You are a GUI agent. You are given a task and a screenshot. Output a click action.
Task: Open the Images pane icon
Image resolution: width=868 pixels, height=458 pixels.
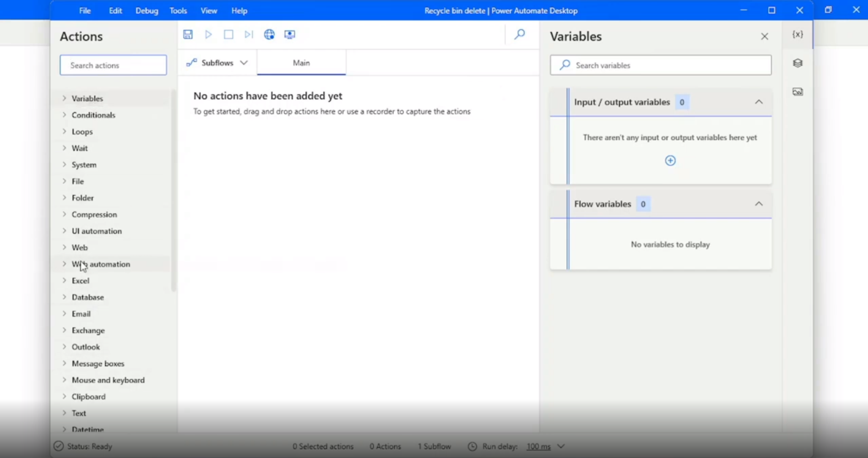(x=798, y=92)
